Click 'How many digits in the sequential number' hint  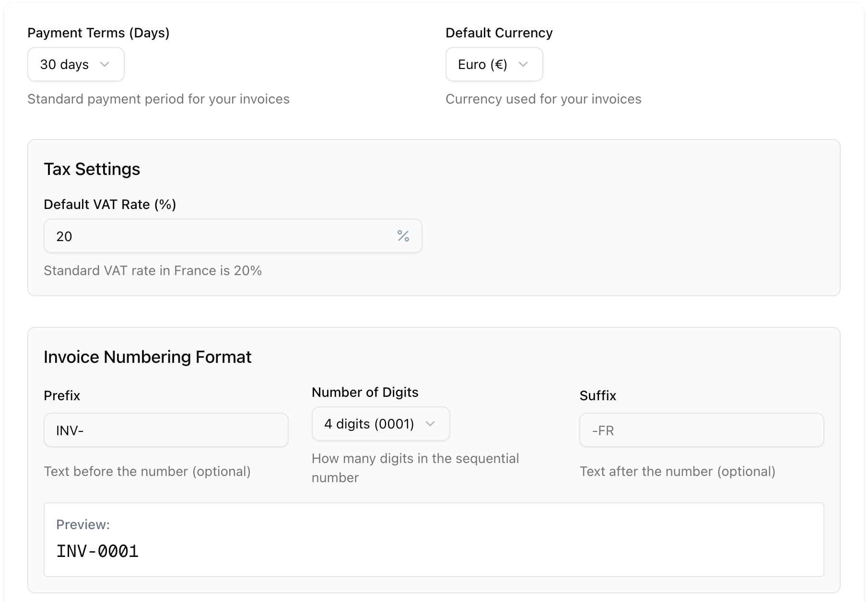click(415, 468)
